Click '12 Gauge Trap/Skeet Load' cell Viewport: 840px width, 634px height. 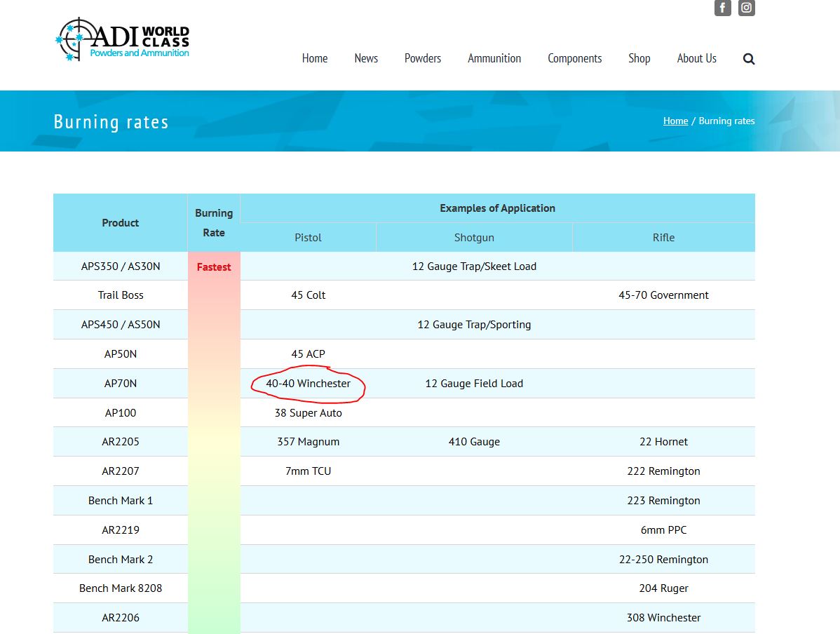click(x=474, y=267)
